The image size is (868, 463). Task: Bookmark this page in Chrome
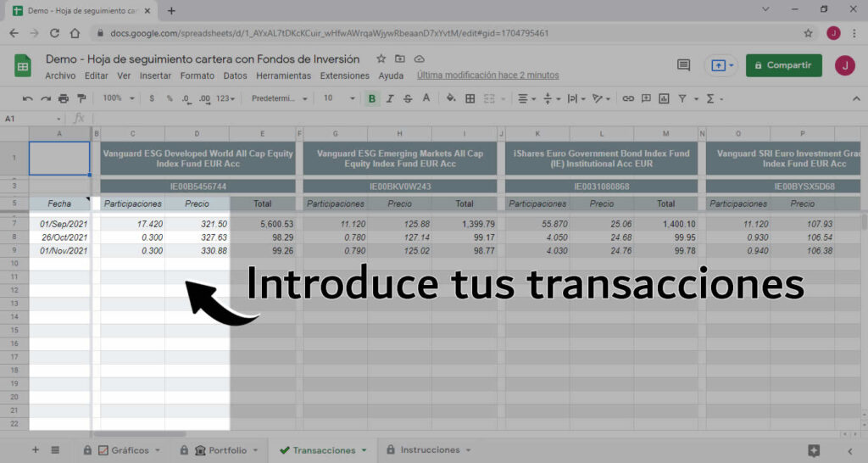(808, 33)
